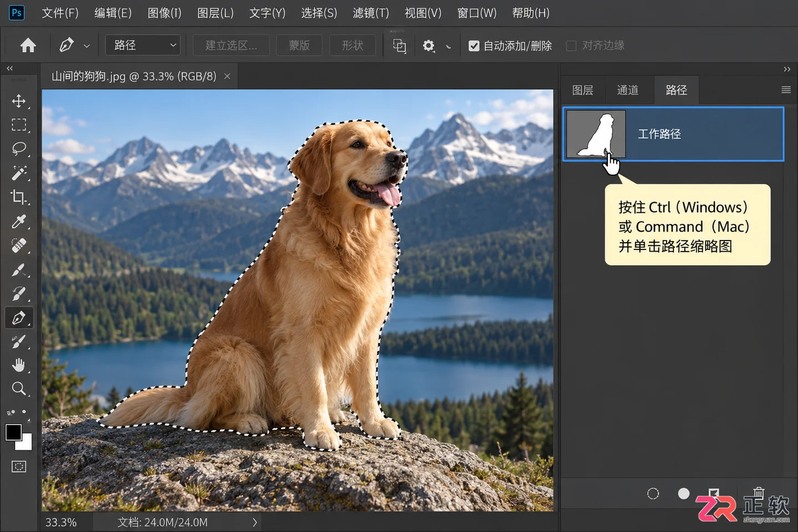Select the Hand tool
Image resolution: width=798 pixels, height=532 pixels.
19,365
